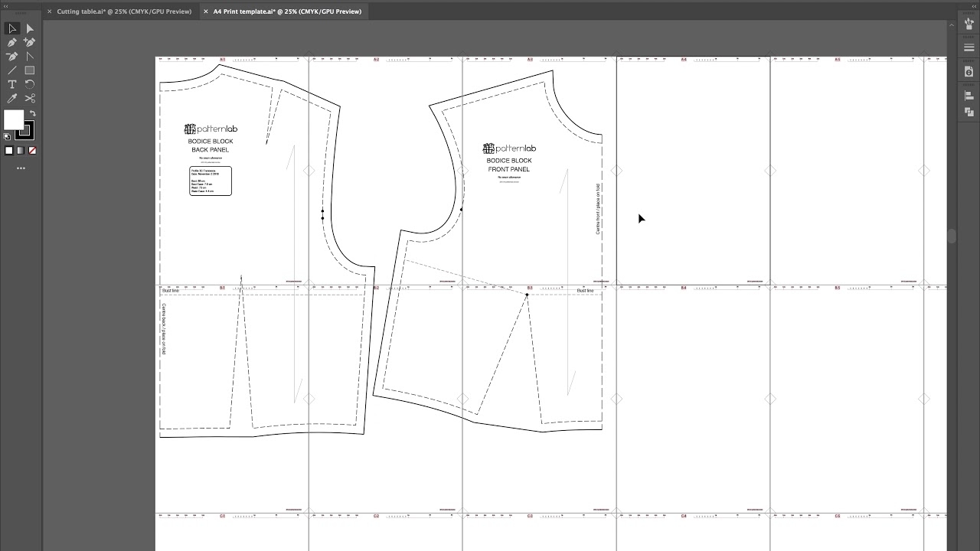Select the Type tool

click(x=12, y=84)
